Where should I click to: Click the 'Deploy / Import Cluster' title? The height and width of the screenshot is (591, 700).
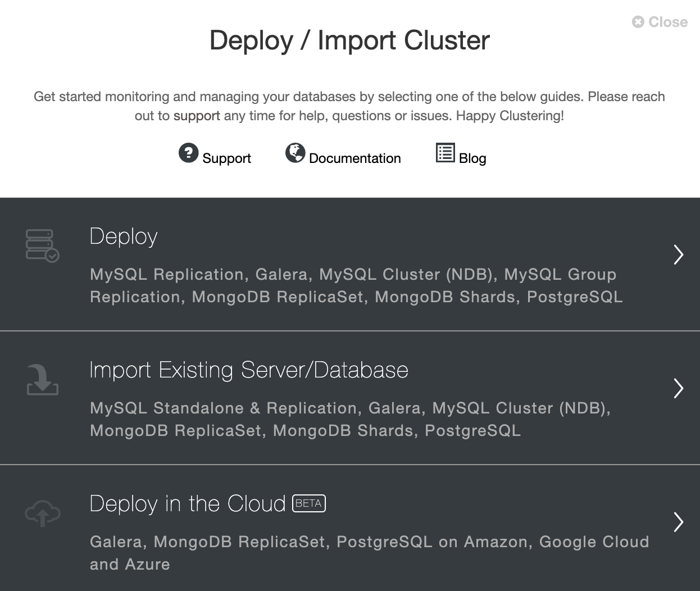click(x=349, y=40)
